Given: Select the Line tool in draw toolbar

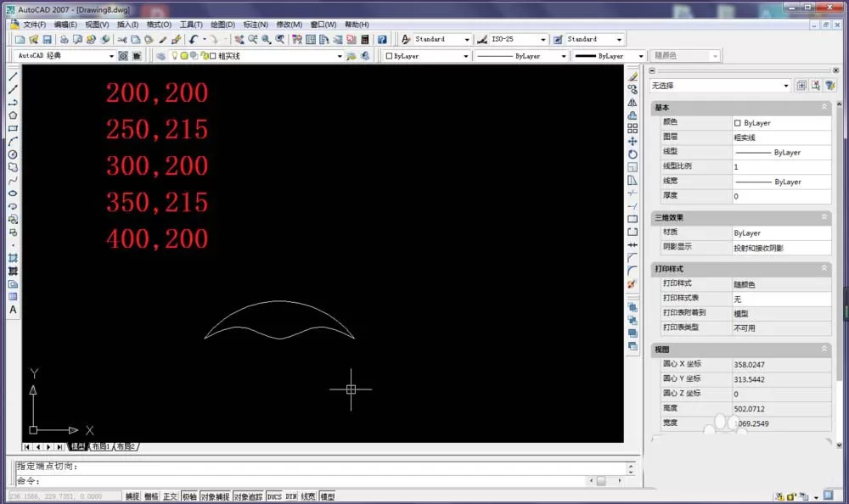Looking at the screenshot, I should pos(13,77).
